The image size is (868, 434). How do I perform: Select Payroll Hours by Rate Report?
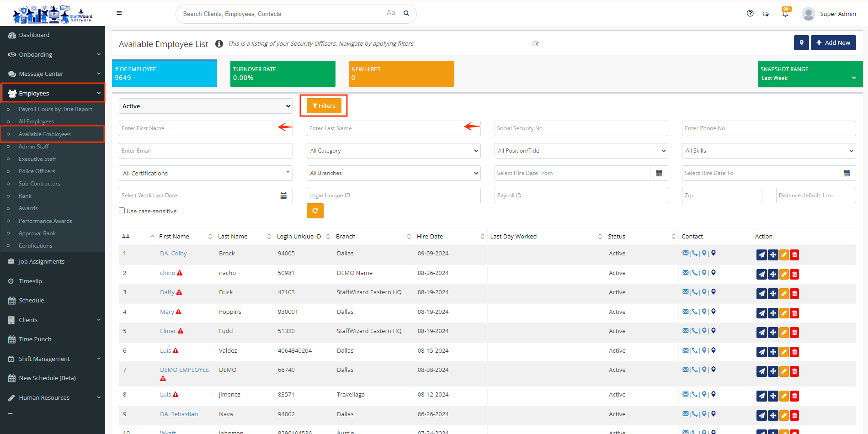click(55, 109)
